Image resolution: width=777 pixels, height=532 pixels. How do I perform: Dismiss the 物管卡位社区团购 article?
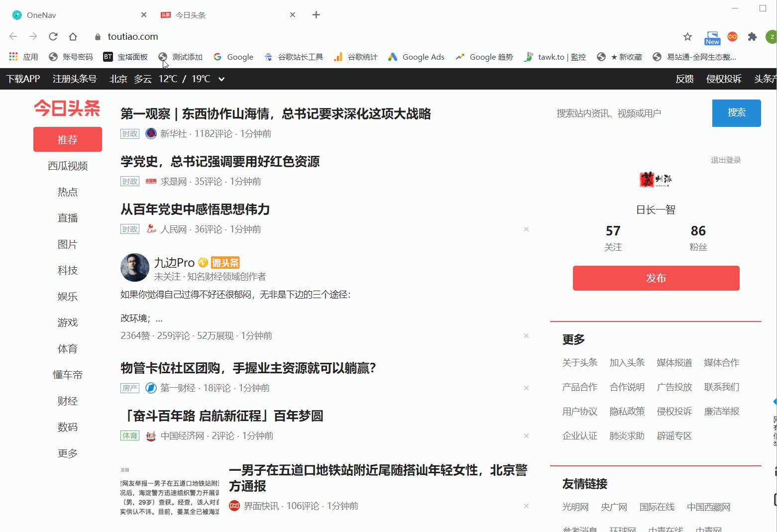[x=526, y=388]
